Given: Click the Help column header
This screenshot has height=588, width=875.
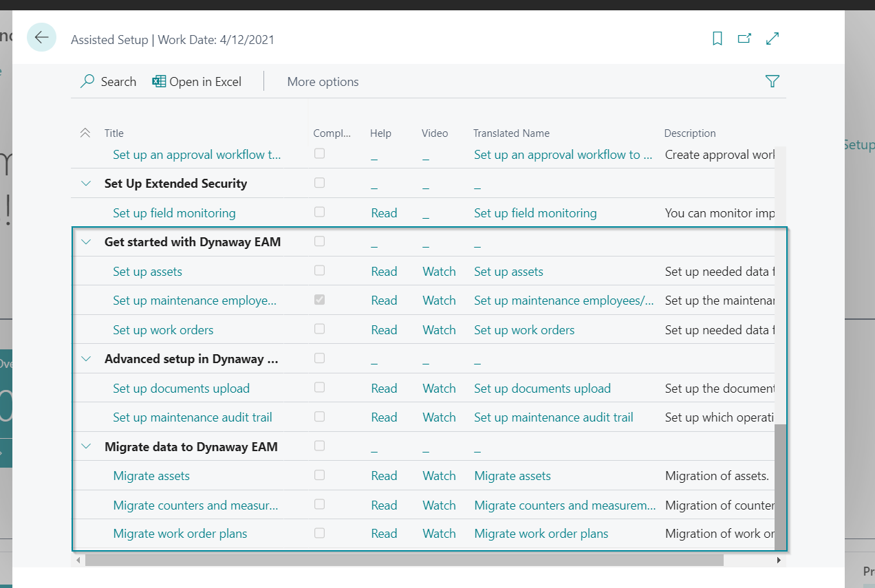Looking at the screenshot, I should click(x=380, y=133).
